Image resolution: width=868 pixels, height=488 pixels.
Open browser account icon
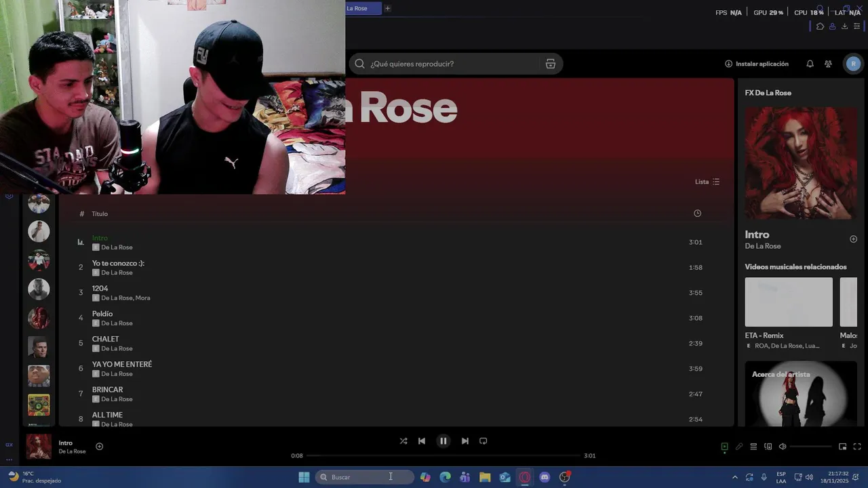(x=832, y=26)
